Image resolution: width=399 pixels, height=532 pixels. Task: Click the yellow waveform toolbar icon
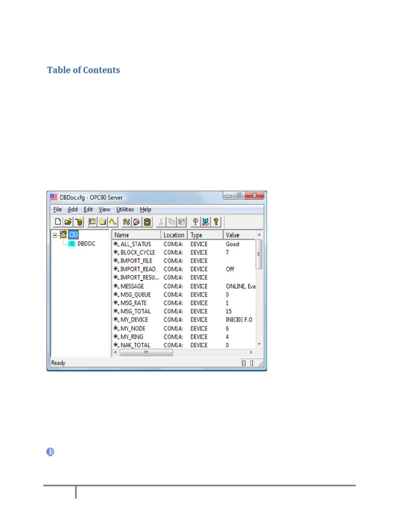[112, 222]
